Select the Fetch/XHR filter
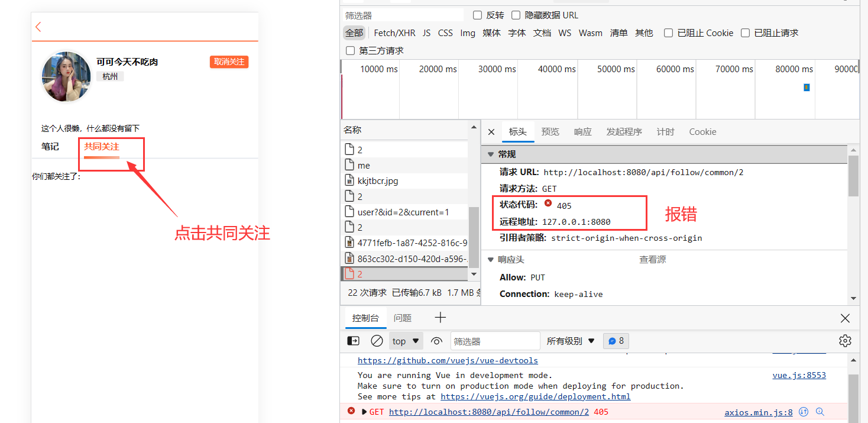Image resolution: width=868 pixels, height=423 pixels. [x=394, y=33]
